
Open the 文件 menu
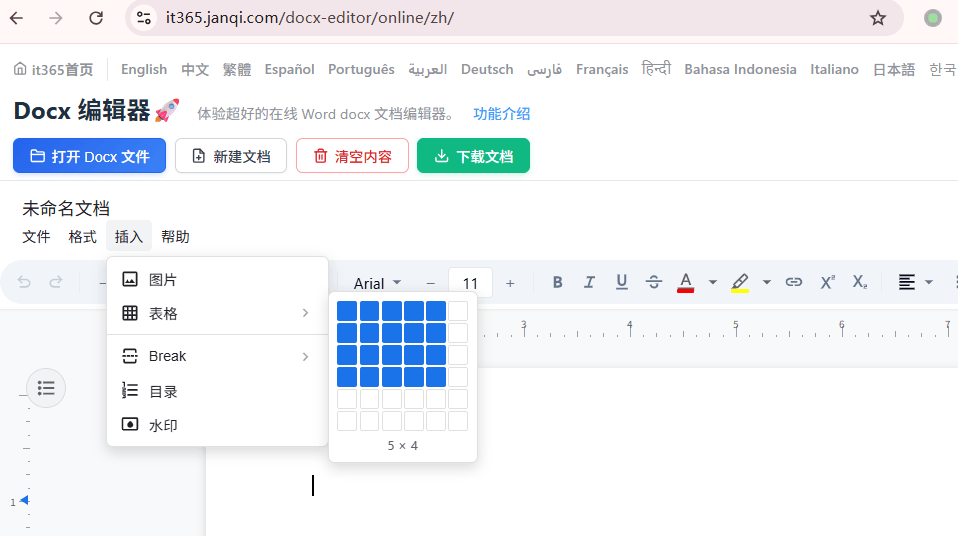pos(36,237)
